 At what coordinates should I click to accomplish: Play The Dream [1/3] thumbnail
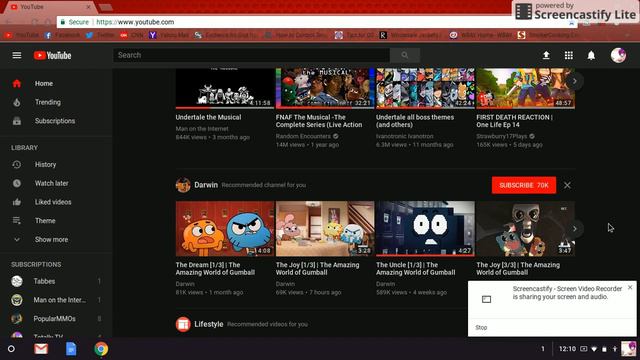(x=225, y=229)
